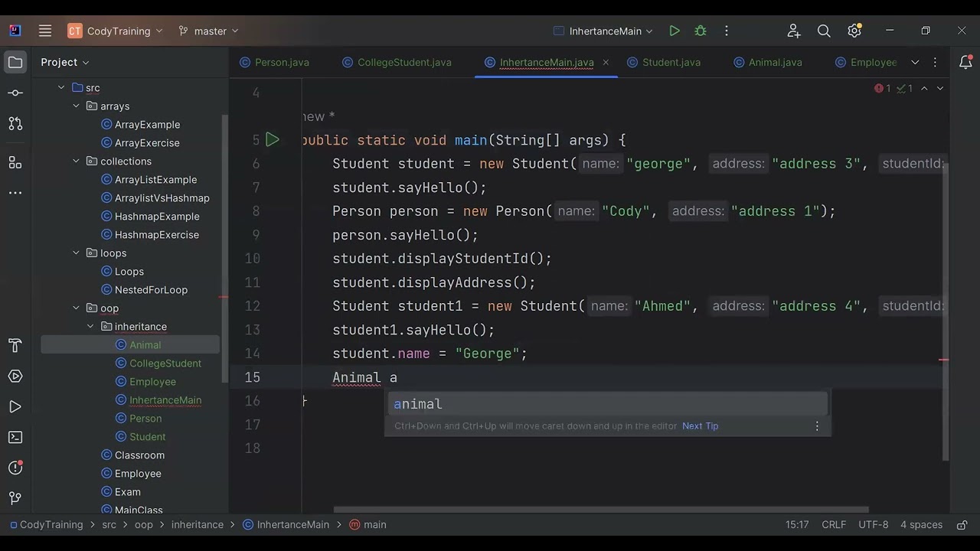Open the Problems tool window
The height and width of the screenshot is (551, 980).
click(15, 468)
